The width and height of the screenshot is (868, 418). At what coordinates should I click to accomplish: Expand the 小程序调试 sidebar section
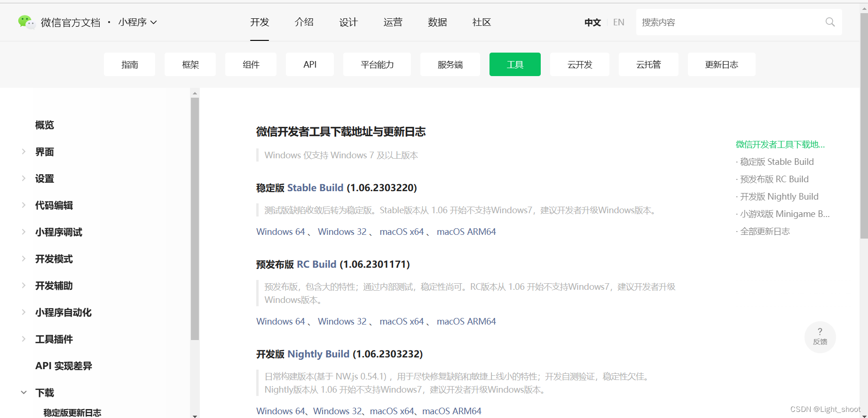point(24,232)
